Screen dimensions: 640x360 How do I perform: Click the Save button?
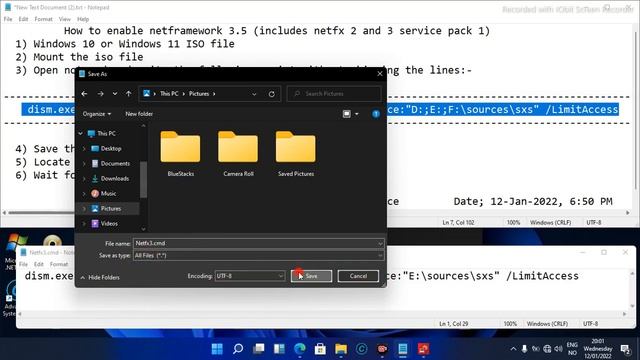point(311,276)
